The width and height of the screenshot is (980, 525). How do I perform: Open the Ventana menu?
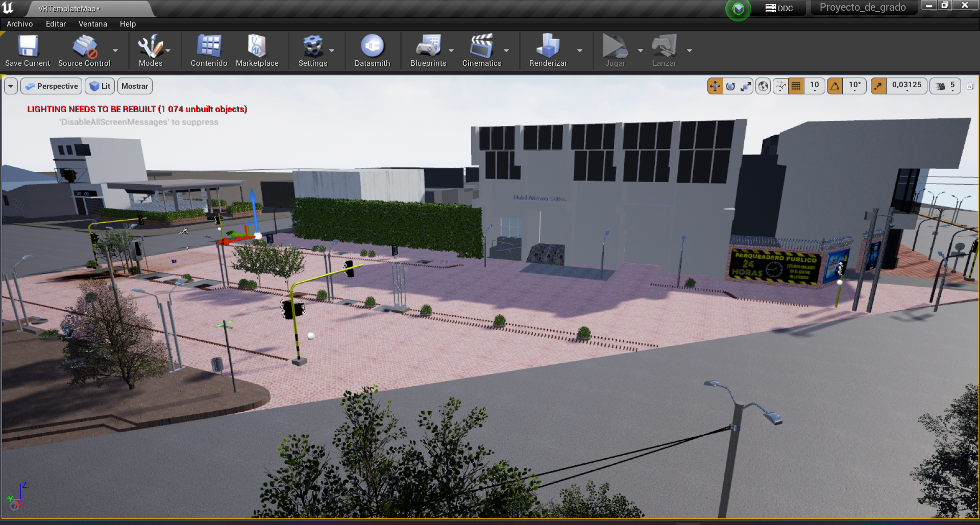coord(92,24)
